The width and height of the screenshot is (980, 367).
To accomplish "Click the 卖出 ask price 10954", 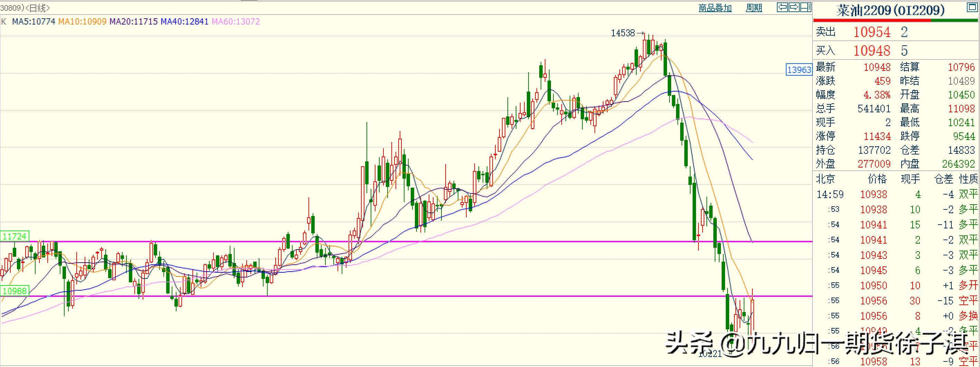I will [x=872, y=32].
